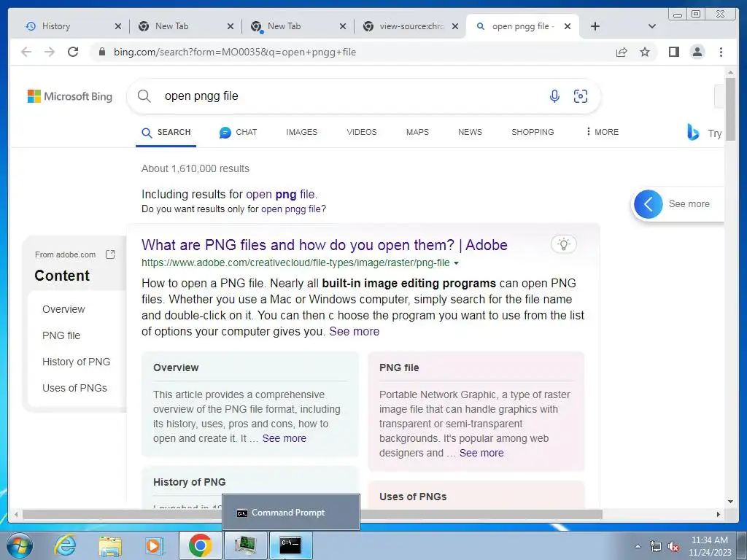Click the horizontal scrollbar right arrow
This screenshot has width=747, height=560.
point(719,514)
